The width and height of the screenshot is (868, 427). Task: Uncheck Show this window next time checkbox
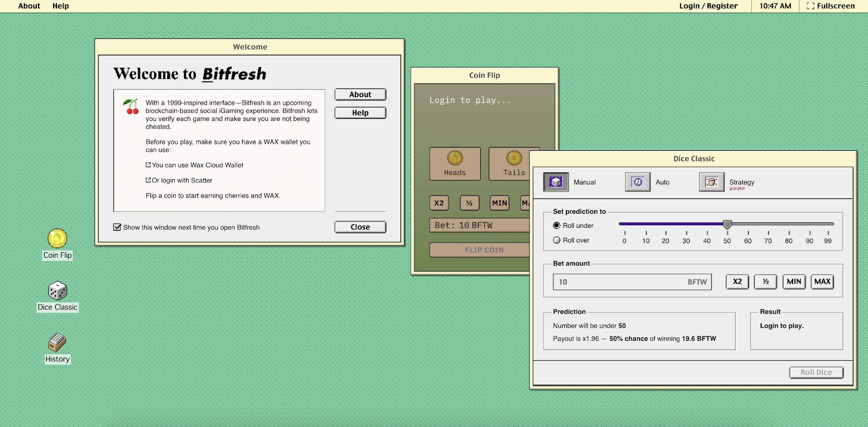coord(117,227)
